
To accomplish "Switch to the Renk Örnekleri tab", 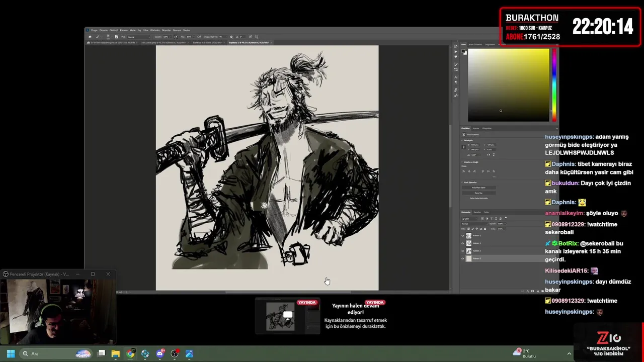I will coord(475,44).
